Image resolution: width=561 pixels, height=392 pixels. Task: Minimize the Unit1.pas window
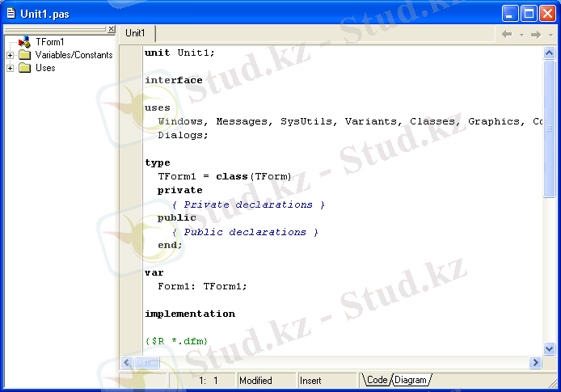[510, 14]
